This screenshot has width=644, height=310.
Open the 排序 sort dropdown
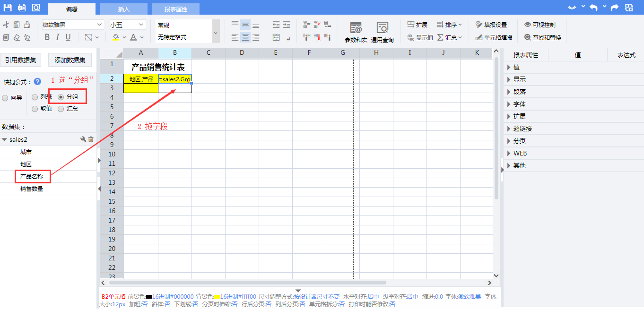coord(449,25)
